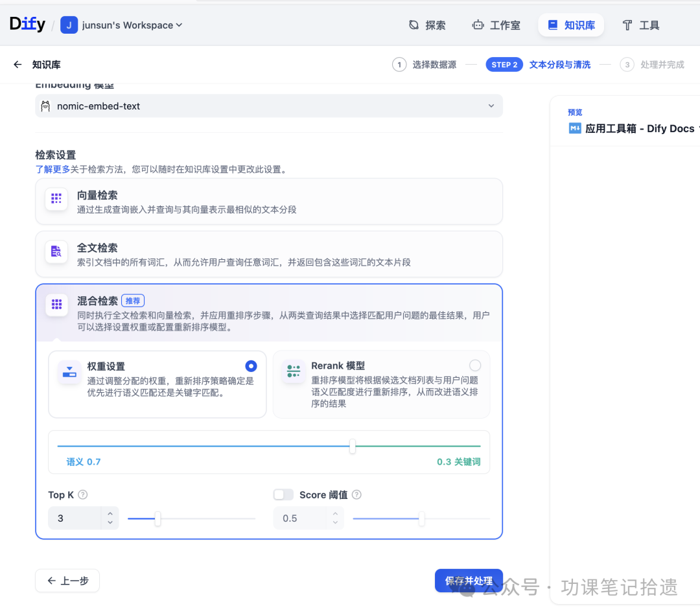
Task: Enable the Score 阈值 toggle
Action: click(x=283, y=494)
